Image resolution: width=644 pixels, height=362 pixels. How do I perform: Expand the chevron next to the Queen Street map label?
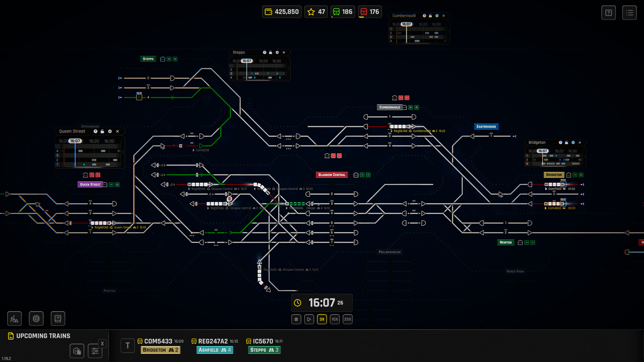click(x=111, y=184)
